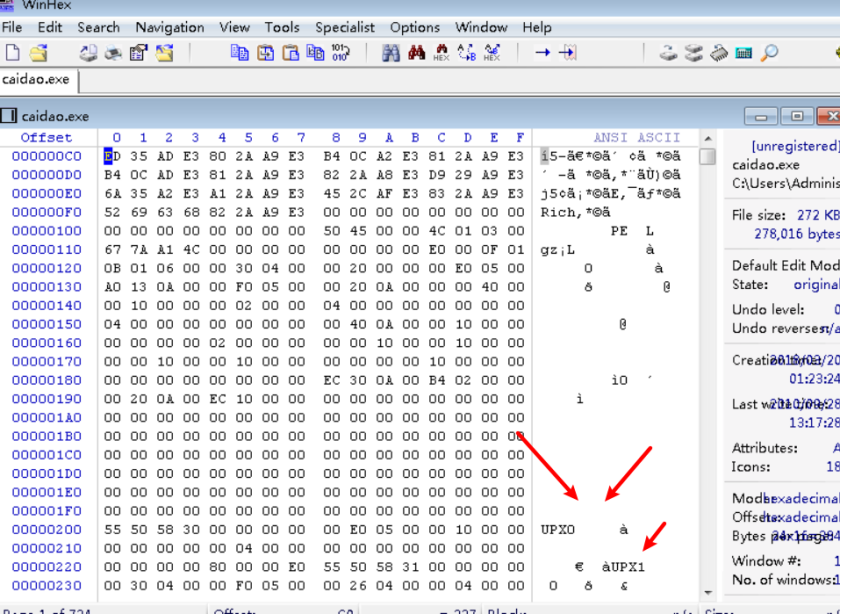Click the State original value in info panel
The width and height of the screenshot is (841, 614).
(816, 284)
